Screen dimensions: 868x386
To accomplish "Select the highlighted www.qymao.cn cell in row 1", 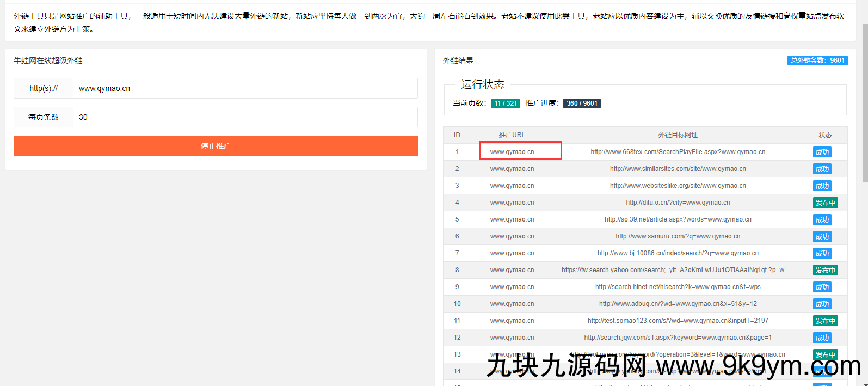I will click(x=512, y=152).
